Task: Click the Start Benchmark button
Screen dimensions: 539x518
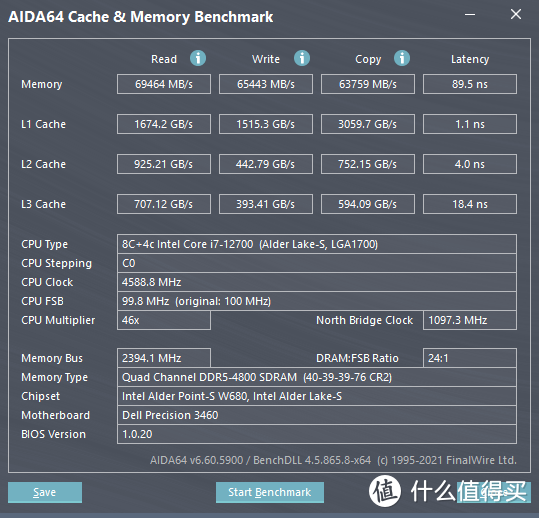Action: coord(270,492)
